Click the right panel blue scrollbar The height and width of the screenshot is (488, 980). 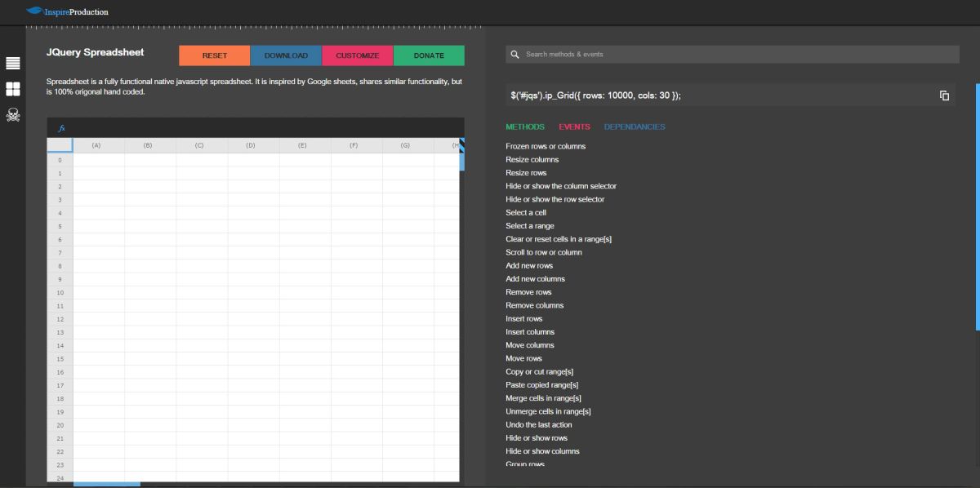pos(978,206)
